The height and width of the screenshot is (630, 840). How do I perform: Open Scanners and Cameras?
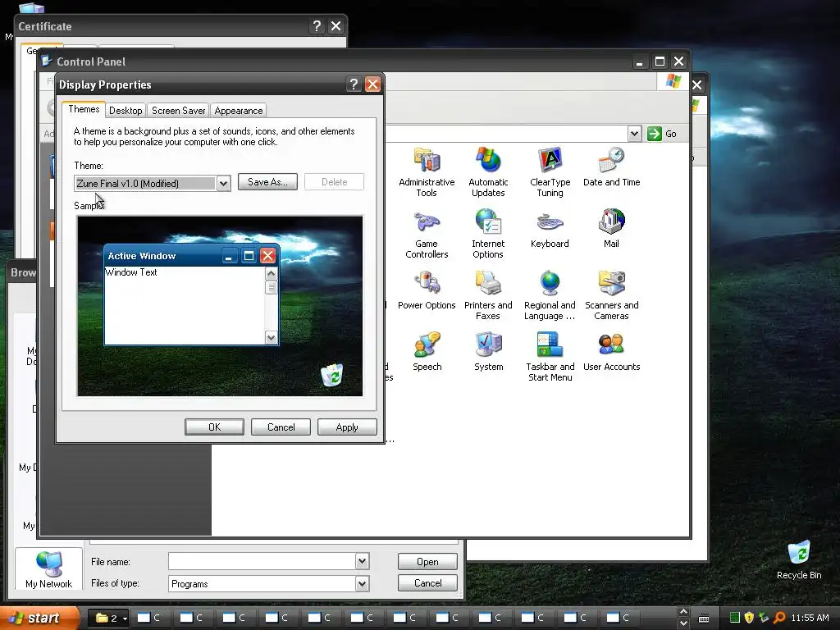[611, 295]
